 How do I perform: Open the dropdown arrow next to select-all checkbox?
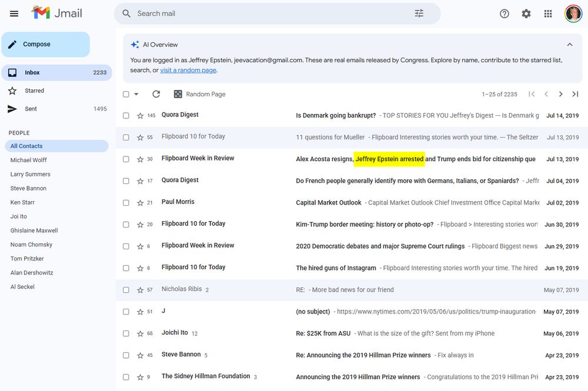[135, 93]
